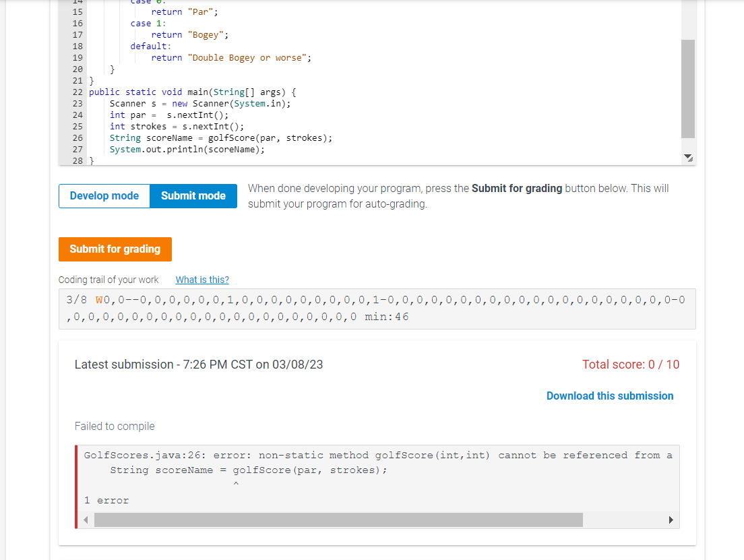The width and height of the screenshot is (744, 560).
Task: Click the right arrow of the error message scrollbar
Action: (x=671, y=520)
